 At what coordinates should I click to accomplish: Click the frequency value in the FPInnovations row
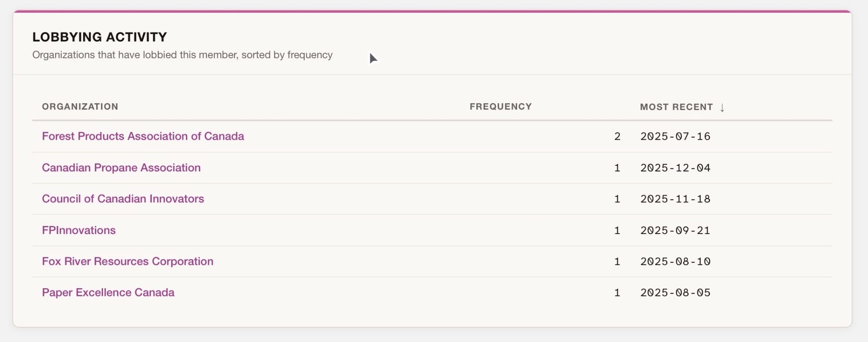617,230
